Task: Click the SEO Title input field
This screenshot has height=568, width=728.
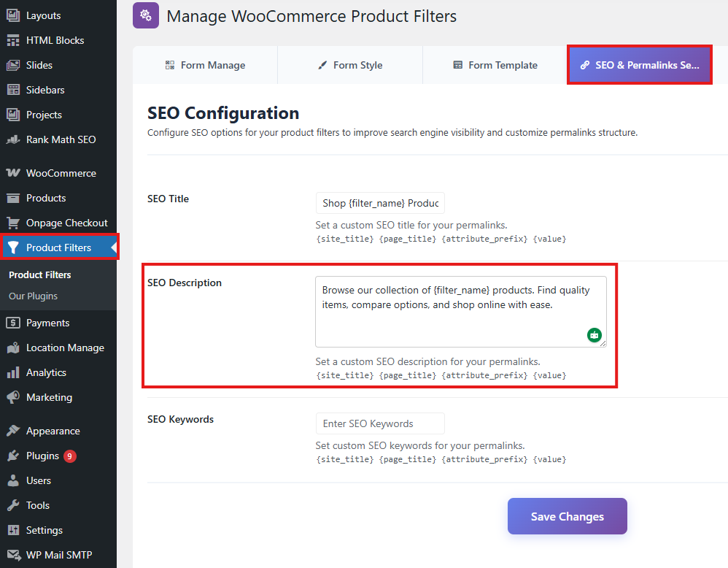Action: coord(380,203)
